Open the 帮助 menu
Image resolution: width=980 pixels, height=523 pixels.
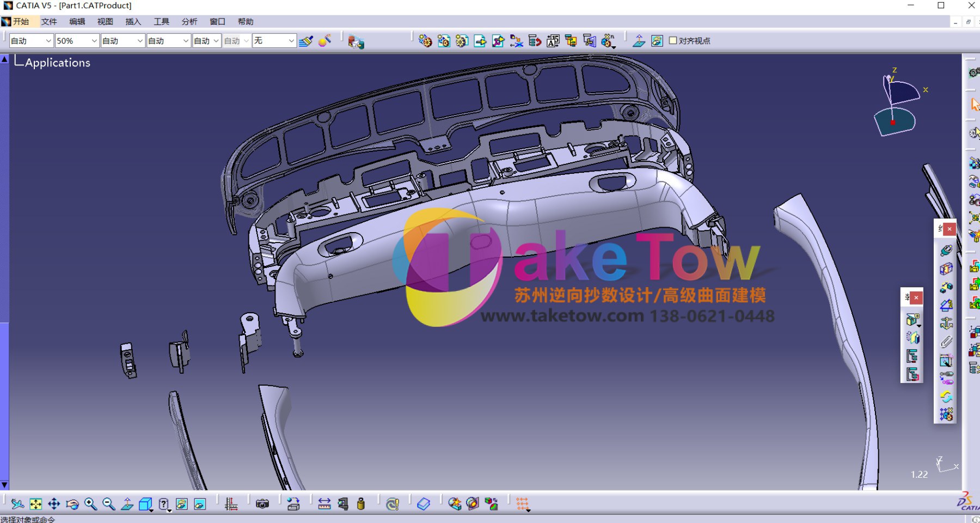[x=246, y=22]
